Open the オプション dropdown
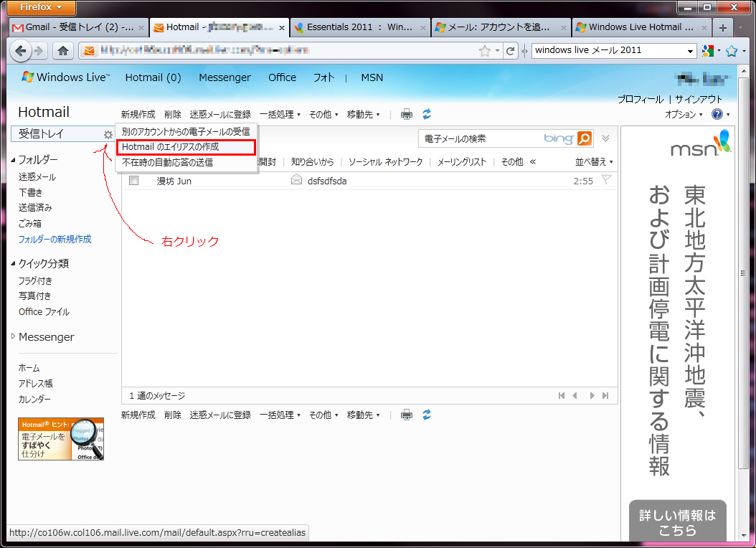The image size is (756, 548). pyautogui.click(x=683, y=114)
